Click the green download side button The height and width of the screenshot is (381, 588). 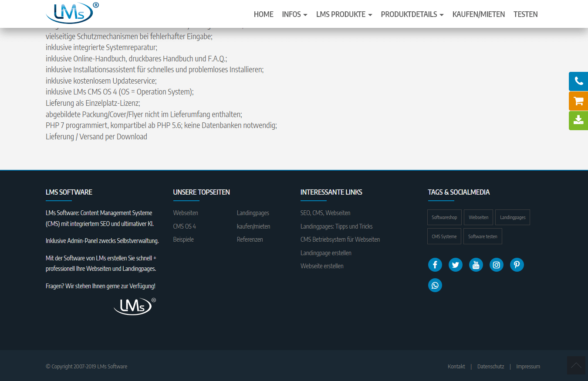578,120
